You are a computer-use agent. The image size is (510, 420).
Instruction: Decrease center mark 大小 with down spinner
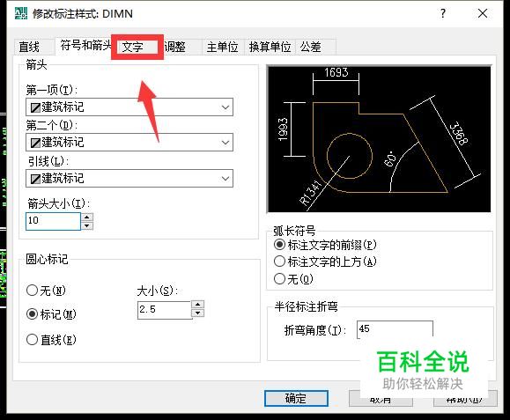pyautogui.click(x=198, y=313)
